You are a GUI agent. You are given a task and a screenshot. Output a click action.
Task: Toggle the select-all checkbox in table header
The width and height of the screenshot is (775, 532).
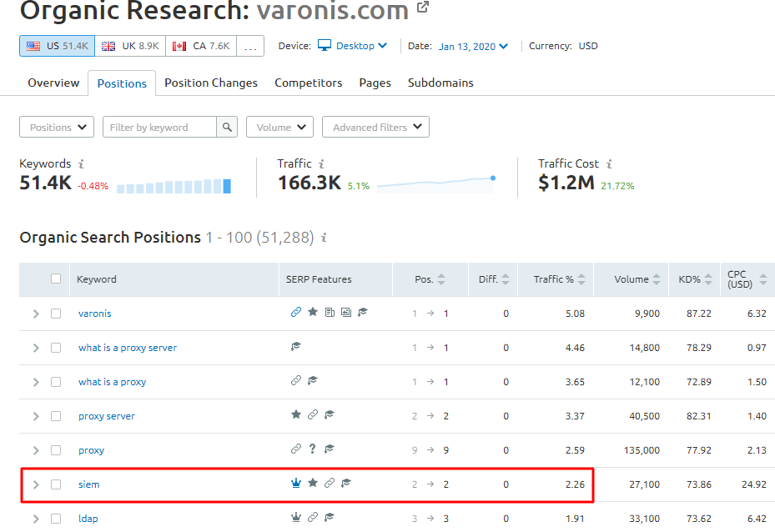pos(56,279)
